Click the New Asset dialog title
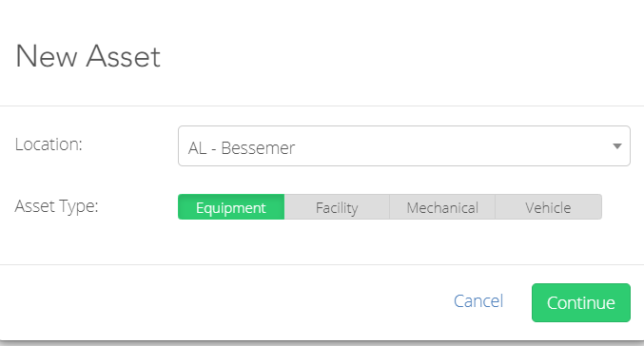Screen dimensions: 644x346 pos(88,56)
